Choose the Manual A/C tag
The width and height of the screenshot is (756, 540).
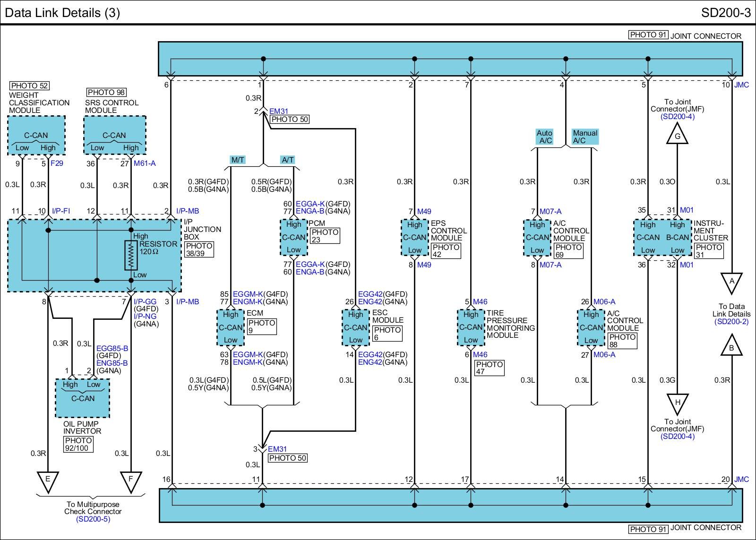point(585,137)
